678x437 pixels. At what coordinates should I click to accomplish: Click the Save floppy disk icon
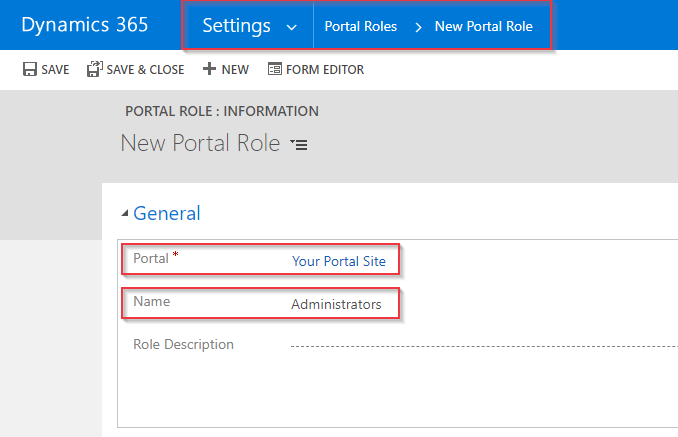point(29,69)
